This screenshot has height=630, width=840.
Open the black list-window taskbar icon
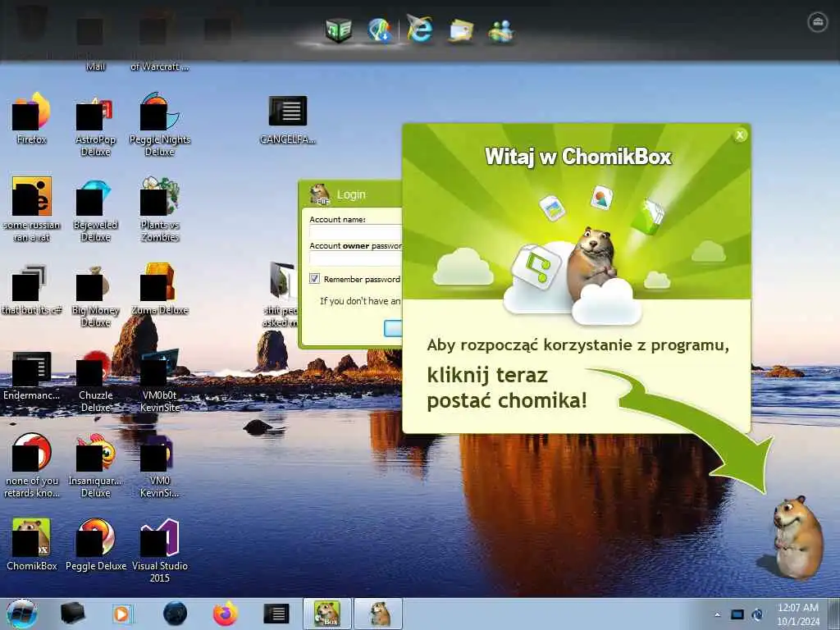276,614
